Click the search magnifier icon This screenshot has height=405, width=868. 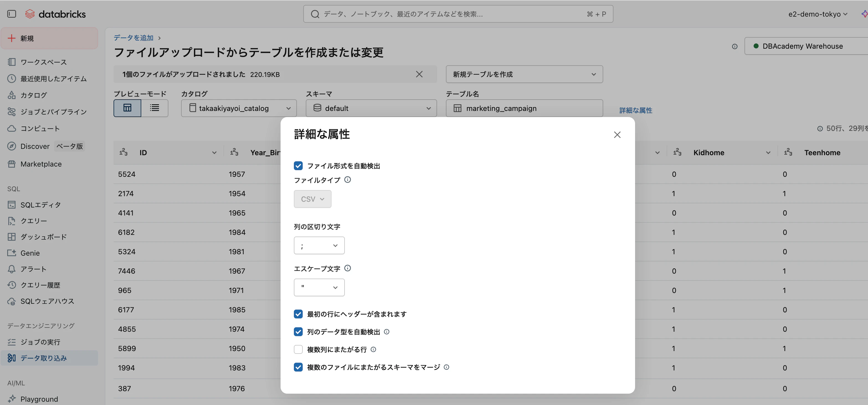click(315, 14)
